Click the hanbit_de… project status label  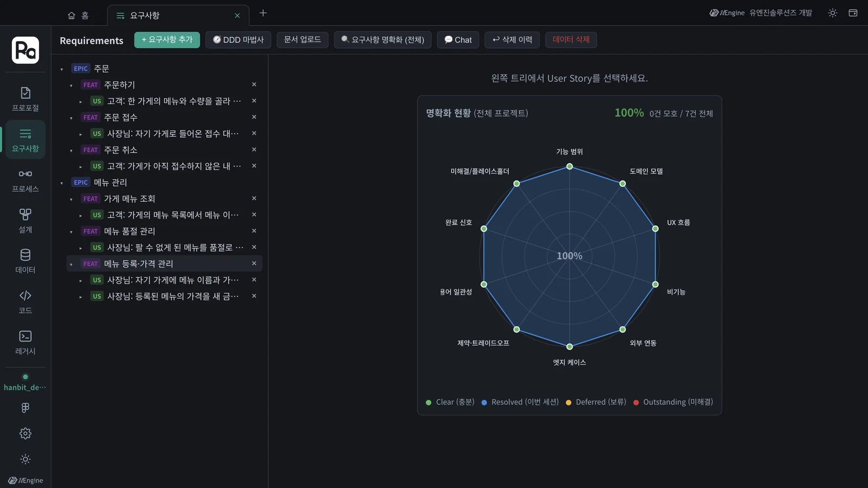pyautogui.click(x=25, y=387)
